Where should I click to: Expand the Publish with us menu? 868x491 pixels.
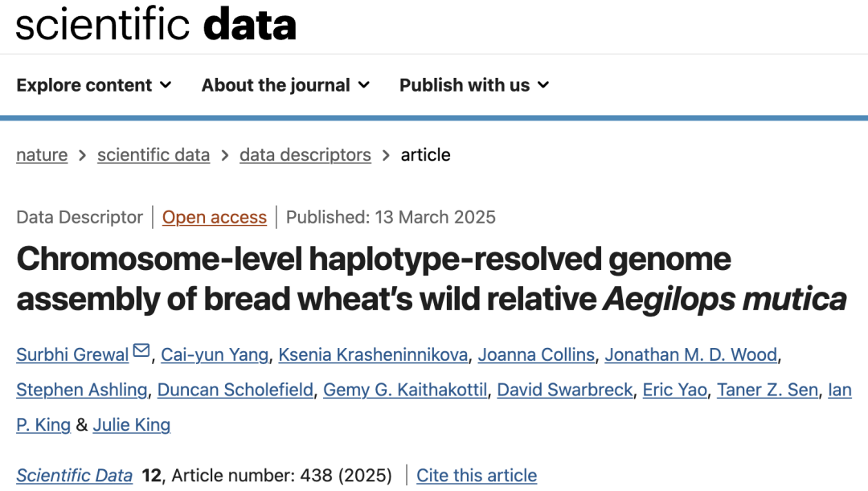click(474, 85)
